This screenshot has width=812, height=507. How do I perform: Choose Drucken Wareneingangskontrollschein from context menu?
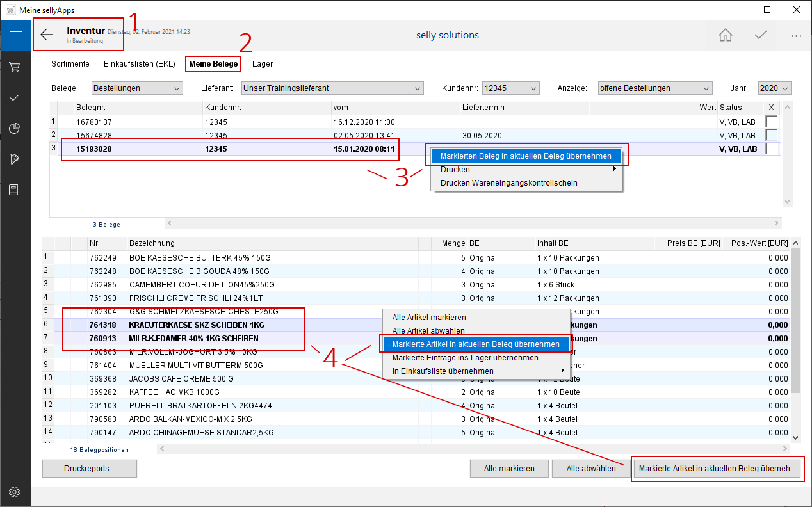tap(508, 183)
